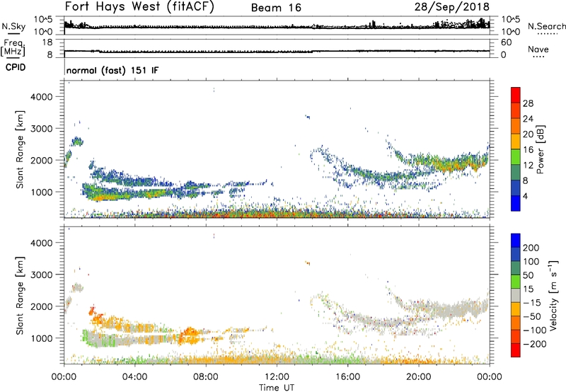This screenshot has width=566, height=392.
Task: Click the '4000' tick in the power panel
Action: (42, 97)
